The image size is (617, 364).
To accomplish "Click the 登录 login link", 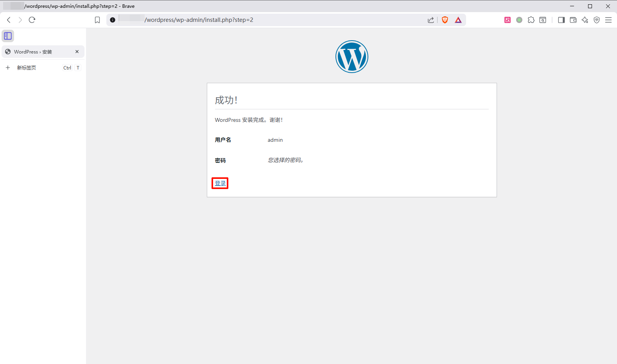I will 220,183.
